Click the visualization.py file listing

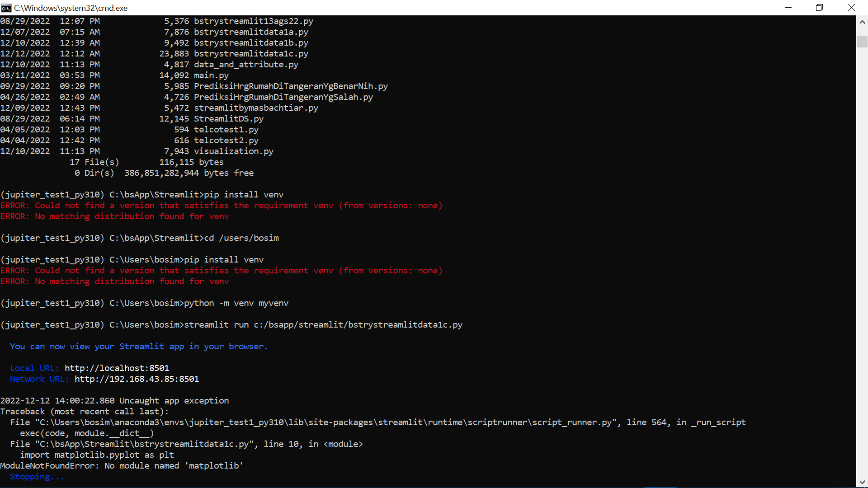[x=233, y=151]
